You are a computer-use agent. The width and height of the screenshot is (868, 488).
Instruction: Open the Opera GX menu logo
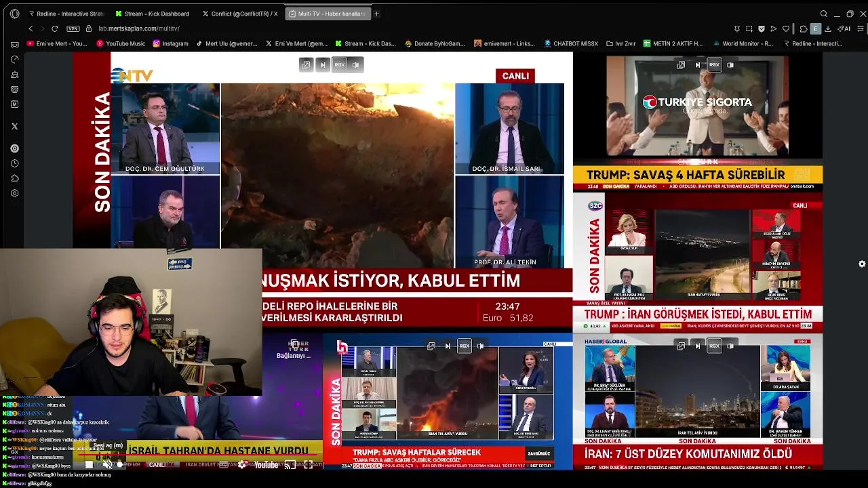click(14, 14)
